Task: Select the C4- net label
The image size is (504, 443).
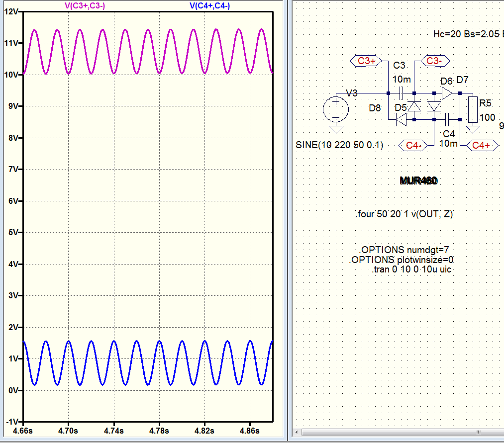Action: tap(413, 146)
